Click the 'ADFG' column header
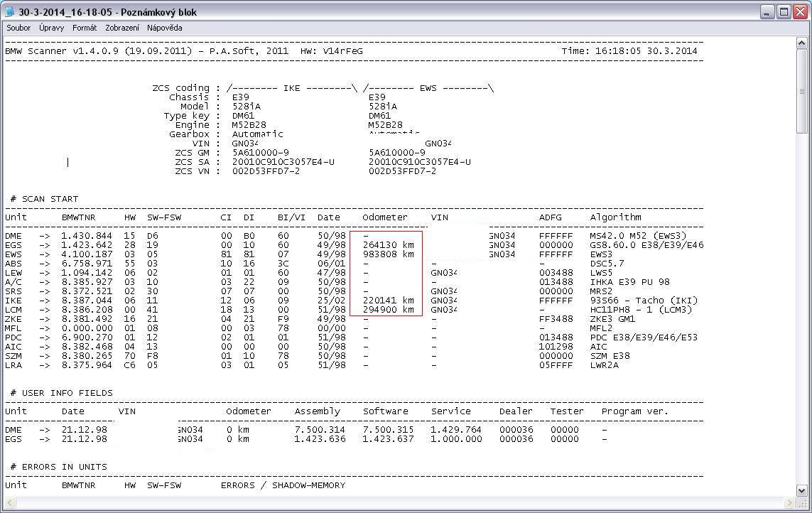Viewport: 812px width, 513px height. [550, 217]
